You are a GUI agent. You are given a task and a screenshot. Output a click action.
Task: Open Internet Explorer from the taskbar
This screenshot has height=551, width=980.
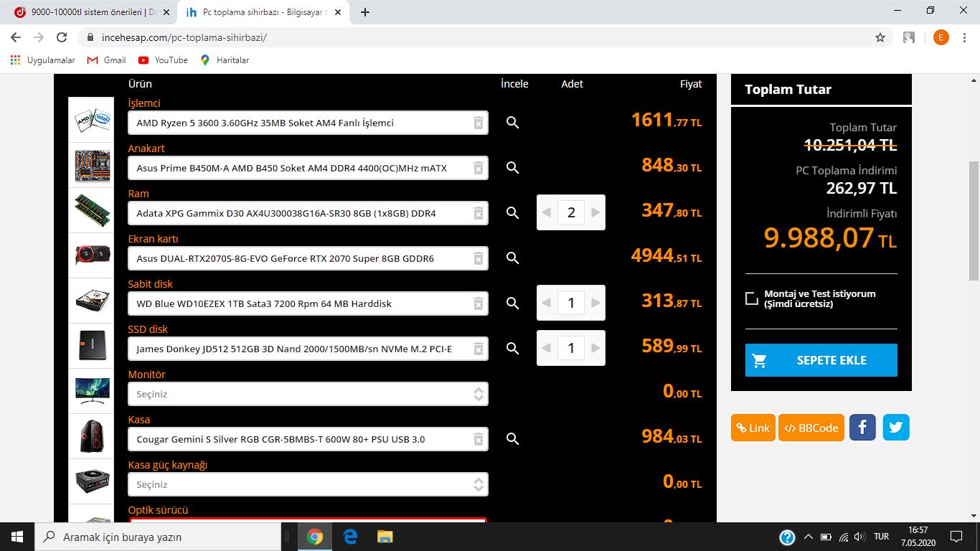click(350, 537)
